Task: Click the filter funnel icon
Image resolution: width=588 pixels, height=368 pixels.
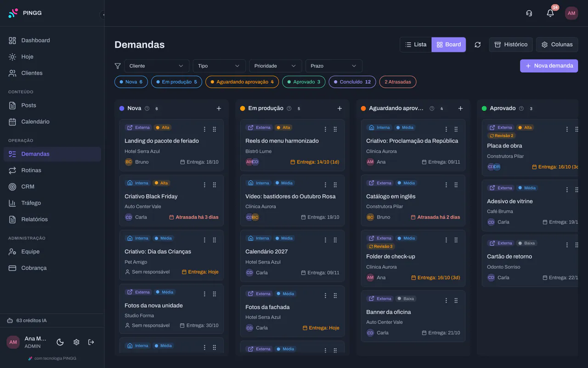Action: pyautogui.click(x=118, y=66)
